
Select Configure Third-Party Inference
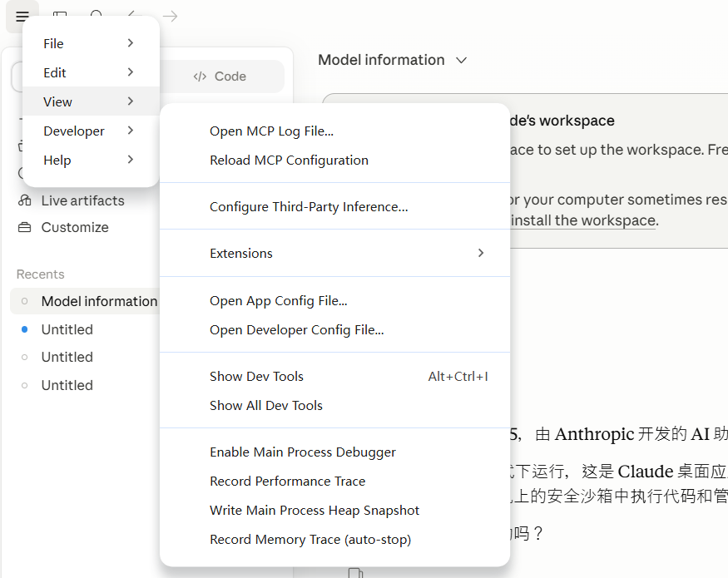pos(334,206)
